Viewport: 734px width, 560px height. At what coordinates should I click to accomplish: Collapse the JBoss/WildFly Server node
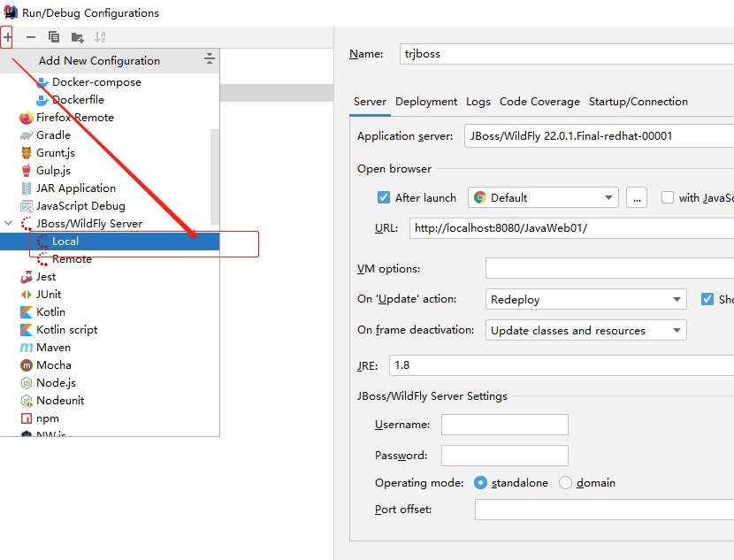[9, 223]
